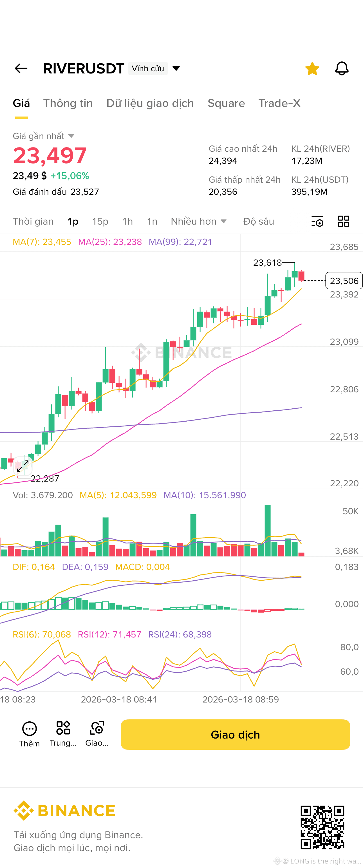Click the KL 24h(USDT) 395,19M value
Image resolution: width=363 pixels, height=868 pixels.
[x=310, y=192]
